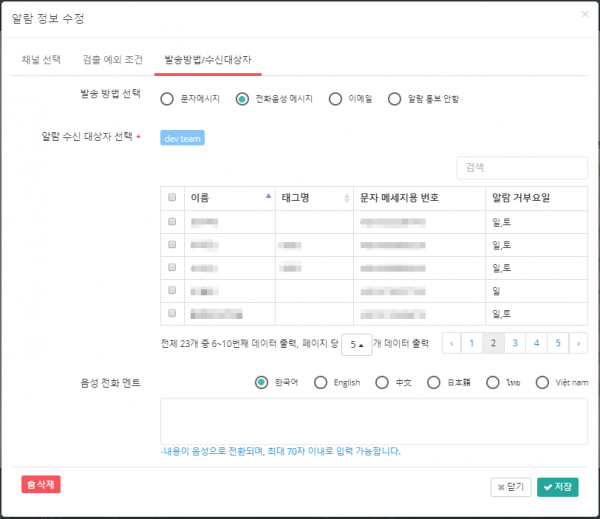
Task: Select the 전화음성 메시지 radio option
Action: tap(242, 99)
